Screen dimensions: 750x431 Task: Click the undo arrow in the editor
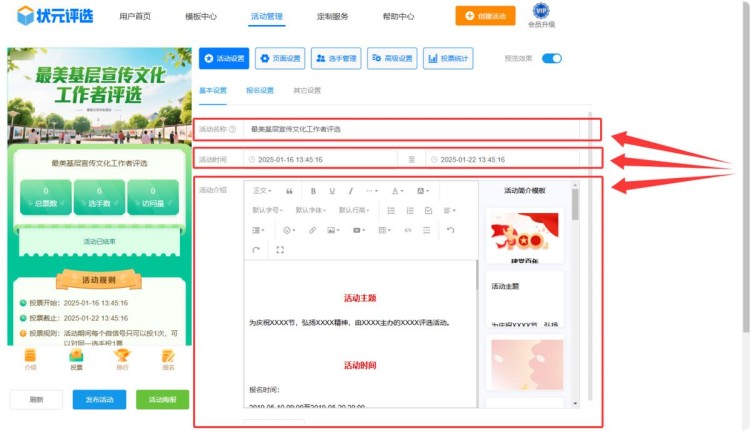tap(450, 230)
